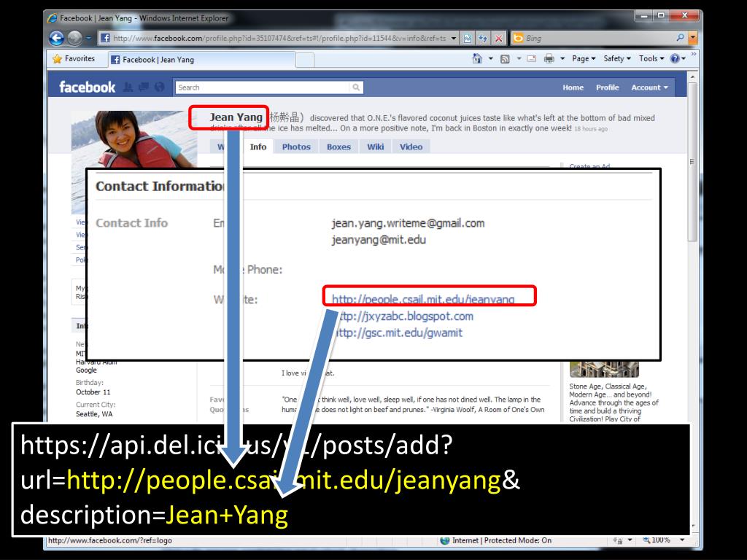Click the Birthday value October 11
The height and width of the screenshot is (560, 747).
[93, 392]
